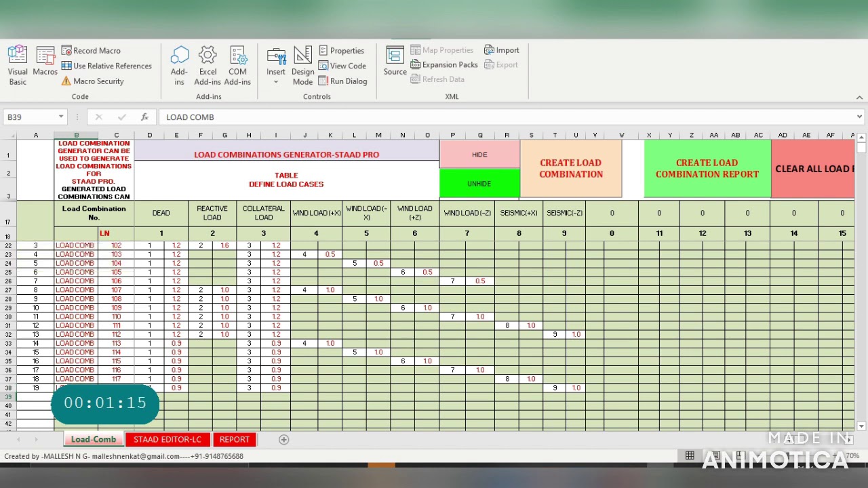Open XML Expansion Packs
The width and height of the screenshot is (868, 488).
pos(444,65)
